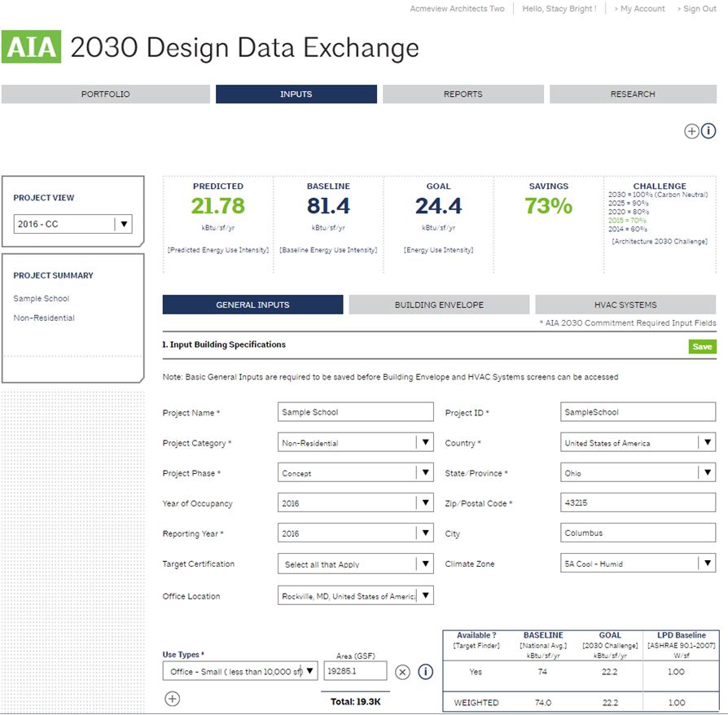Switch to the Reports tab
728x715 pixels.
click(463, 94)
